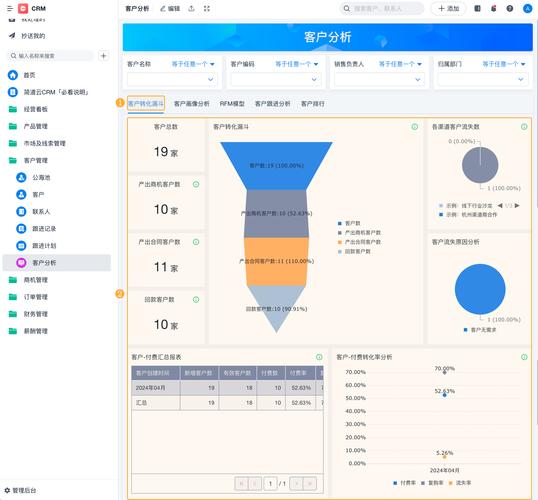
Task: Click info icon on 产出商机客户数 card
Action: coord(196,185)
